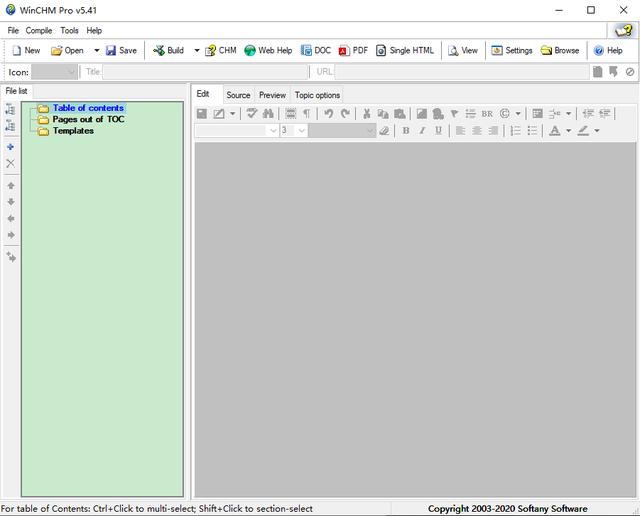Open the Settings toolbar button

coord(512,51)
